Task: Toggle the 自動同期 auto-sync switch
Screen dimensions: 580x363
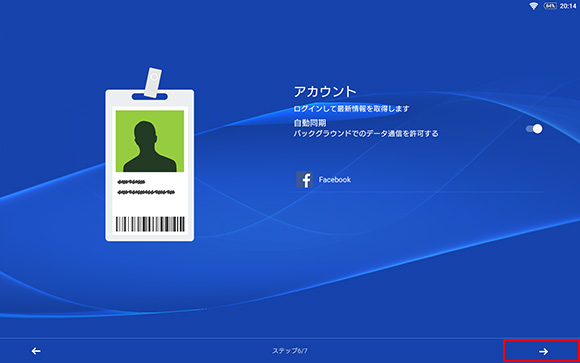Action: tap(534, 129)
